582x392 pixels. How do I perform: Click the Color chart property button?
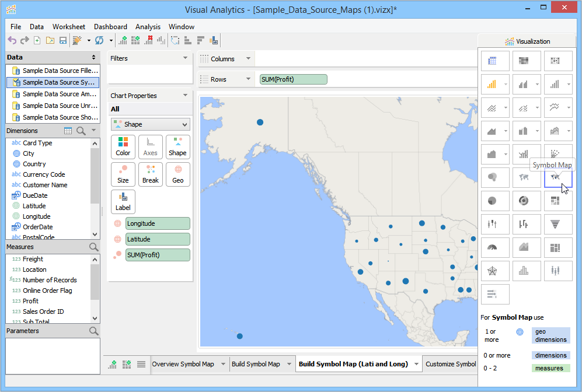(123, 146)
